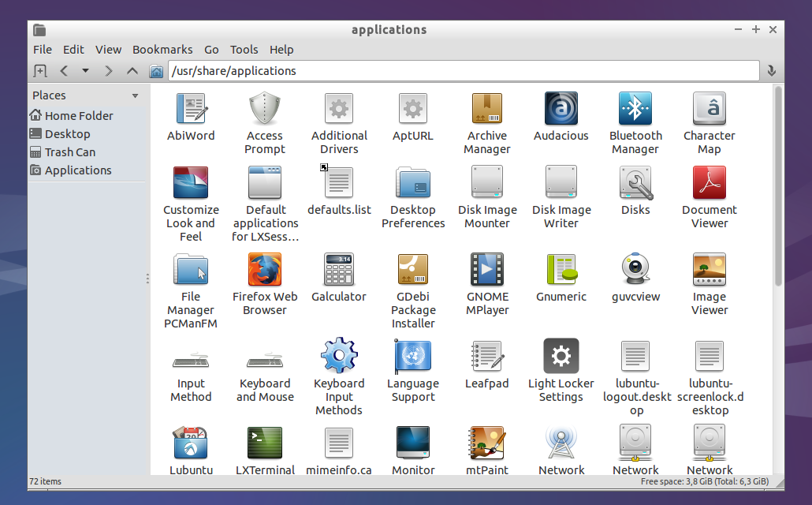This screenshot has width=812, height=505.
Task: Select the Document Viewer icon
Action: click(710, 182)
